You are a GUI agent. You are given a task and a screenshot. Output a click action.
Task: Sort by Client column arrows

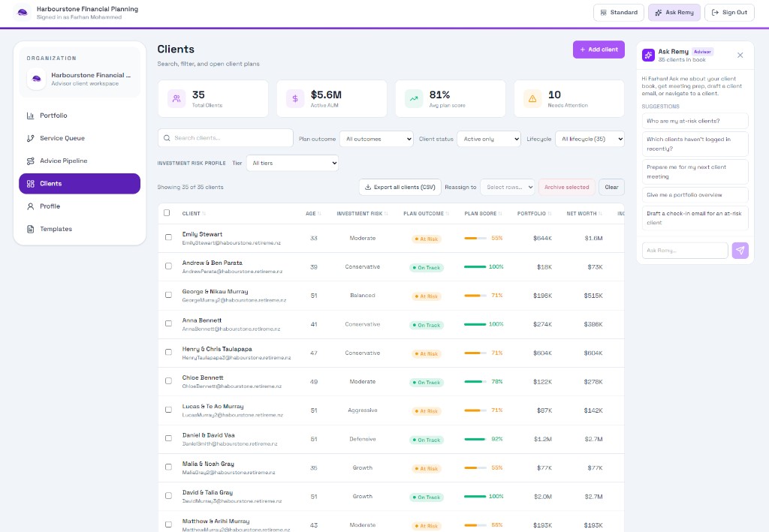tap(204, 214)
